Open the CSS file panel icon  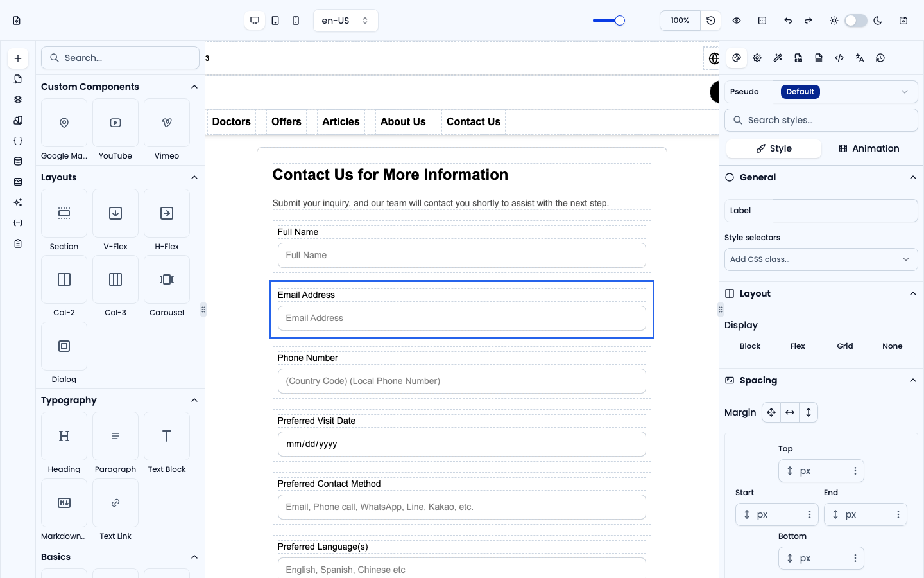798,58
